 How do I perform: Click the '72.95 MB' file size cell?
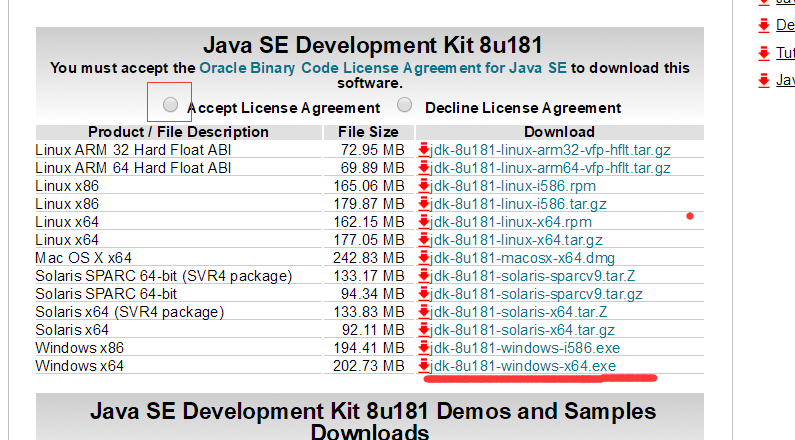click(x=373, y=150)
